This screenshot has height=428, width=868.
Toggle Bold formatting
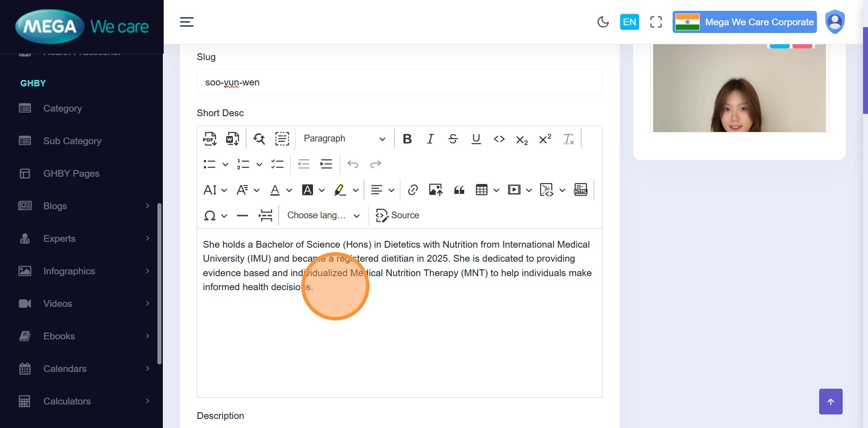coord(407,139)
